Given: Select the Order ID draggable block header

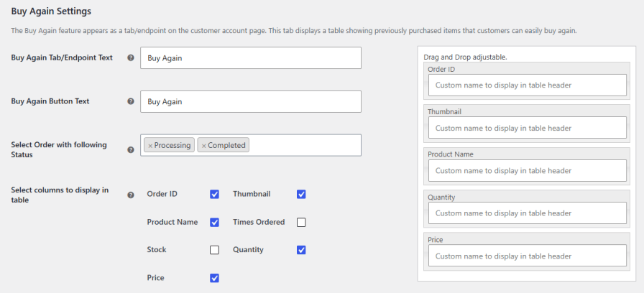Looking at the screenshot, I should pyautogui.click(x=441, y=70).
